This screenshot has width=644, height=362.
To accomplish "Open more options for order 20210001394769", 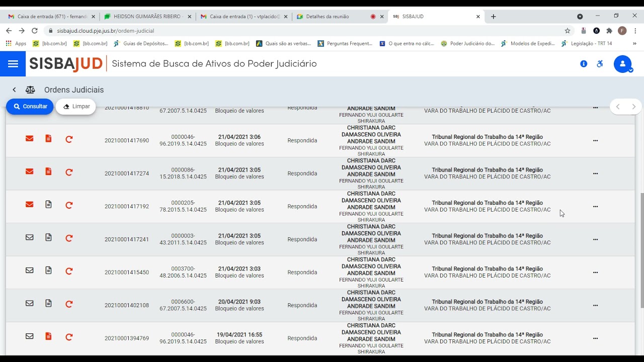I will click(595, 338).
